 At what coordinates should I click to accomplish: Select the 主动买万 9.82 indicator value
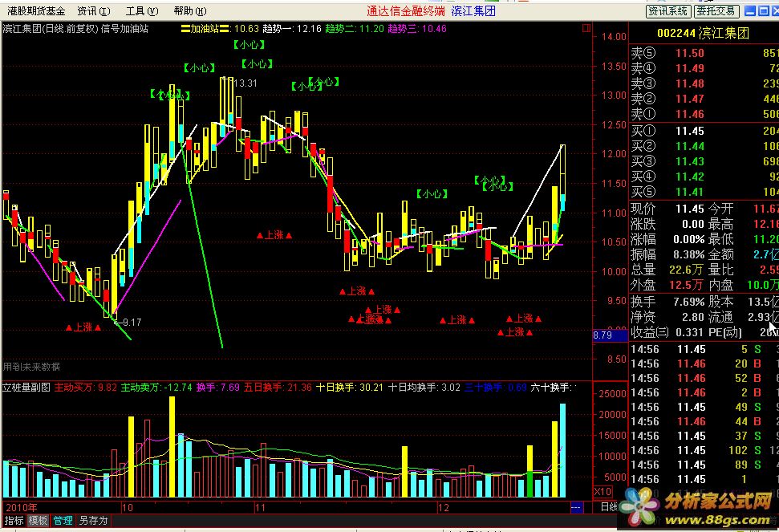click(x=86, y=388)
